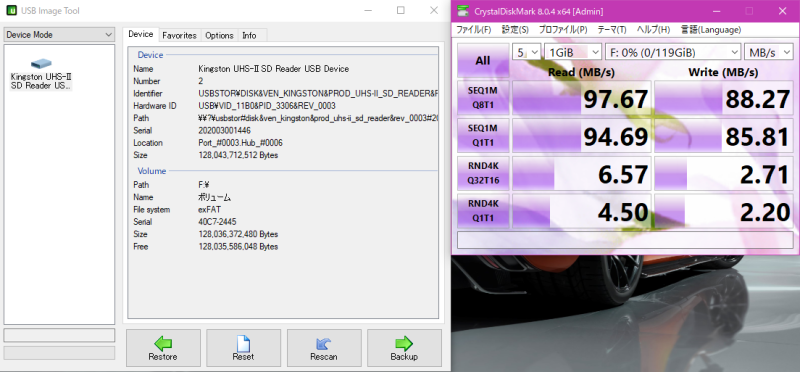Click the Rescan refresh icon
Screen dimensions: 800x372
(323, 343)
